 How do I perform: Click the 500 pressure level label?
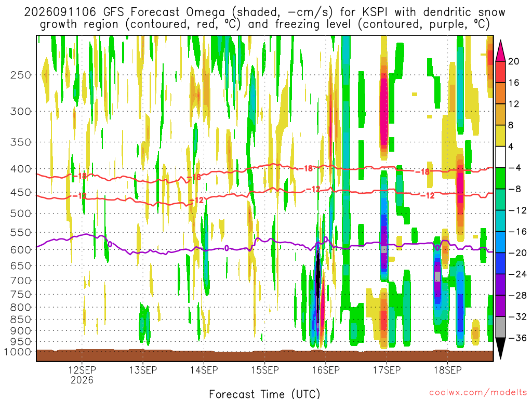[x=21, y=214]
